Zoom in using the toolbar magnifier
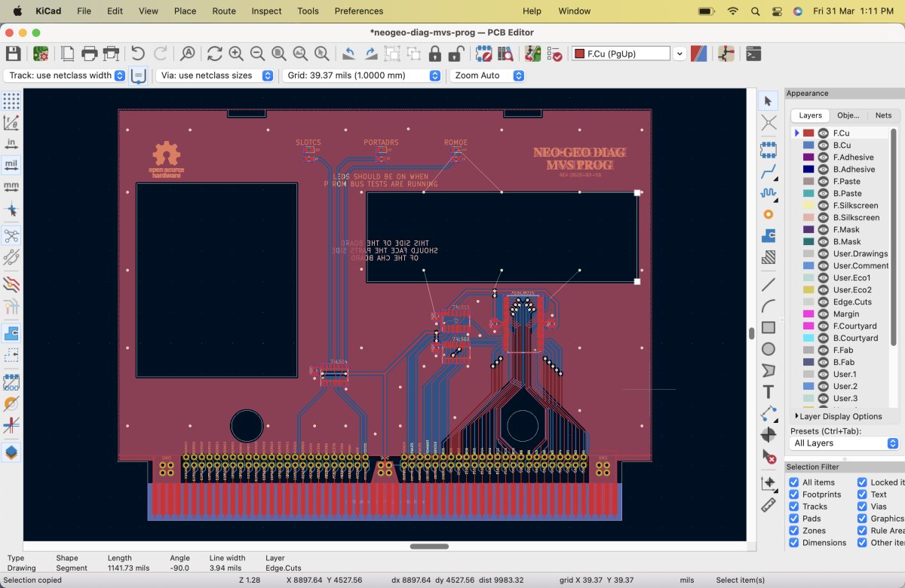Image resolution: width=905 pixels, height=588 pixels. coord(236,54)
